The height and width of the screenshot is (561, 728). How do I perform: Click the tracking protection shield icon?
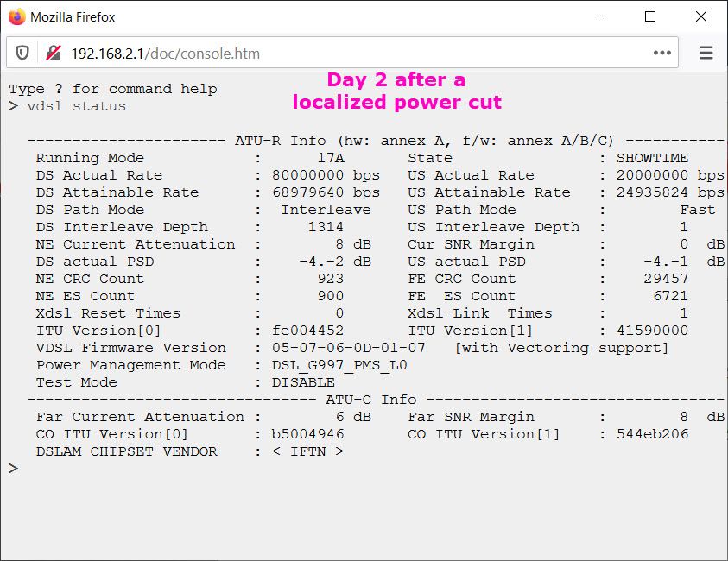22,54
